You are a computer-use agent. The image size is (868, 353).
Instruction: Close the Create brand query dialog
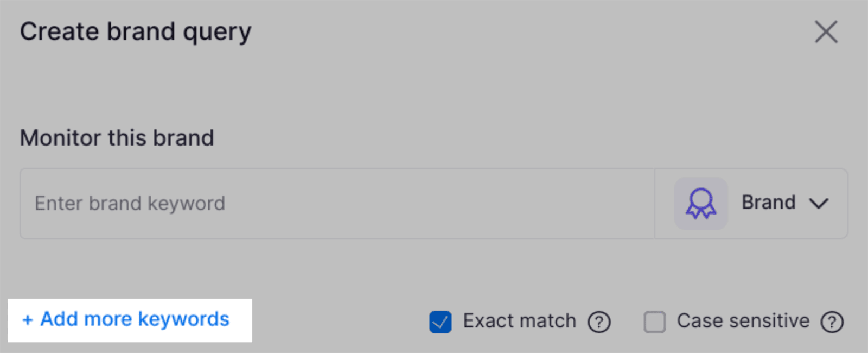pyautogui.click(x=826, y=31)
